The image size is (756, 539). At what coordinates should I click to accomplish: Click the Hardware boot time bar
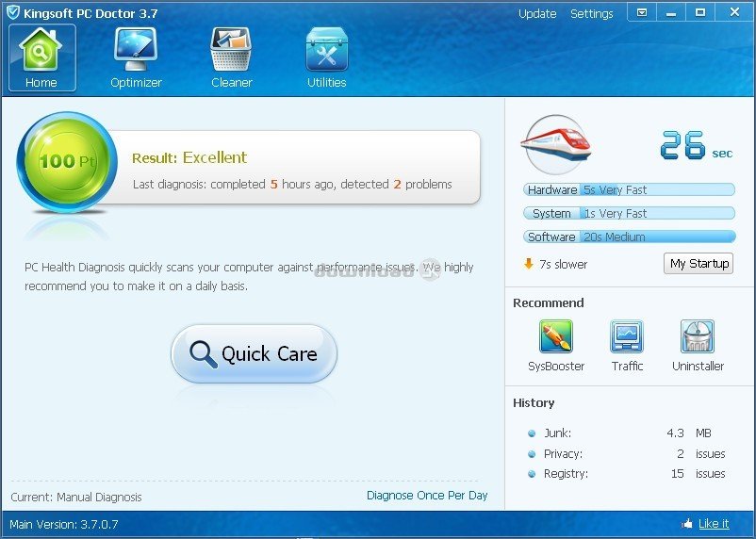(x=629, y=189)
